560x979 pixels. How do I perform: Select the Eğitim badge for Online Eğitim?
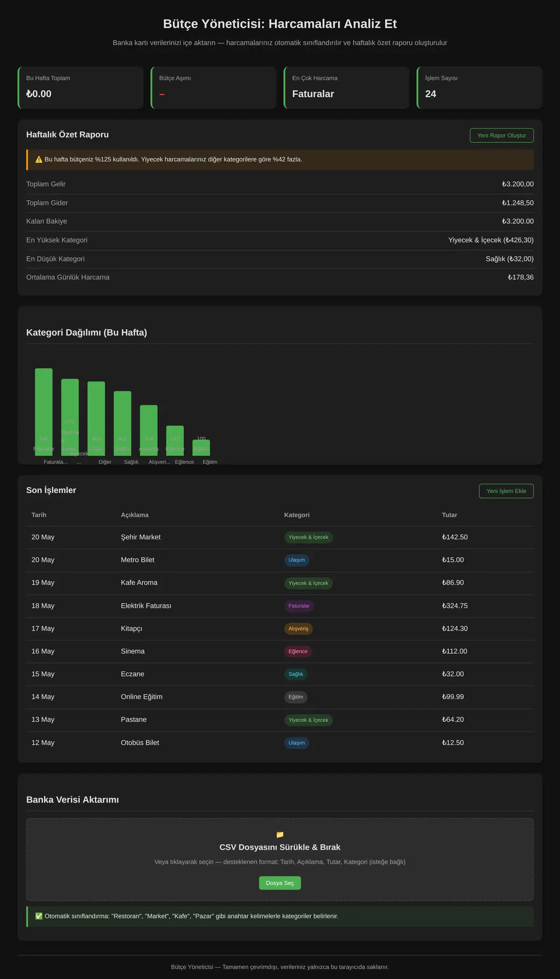pos(296,697)
